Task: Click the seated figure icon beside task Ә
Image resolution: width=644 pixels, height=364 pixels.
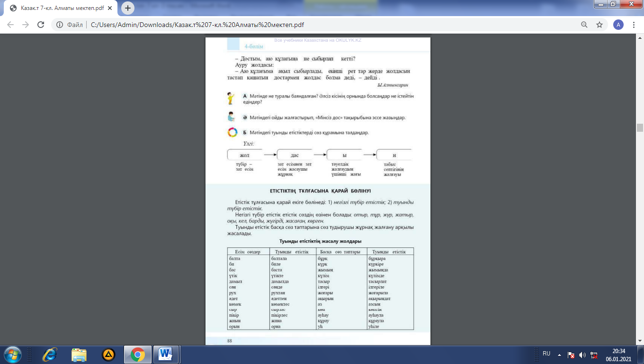Action: [231, 117]
